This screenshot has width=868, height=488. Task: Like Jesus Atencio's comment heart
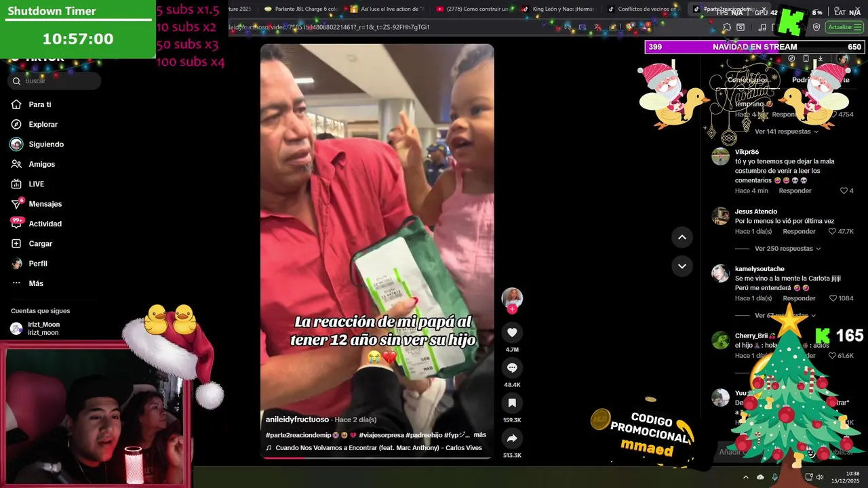click(832, 232)
